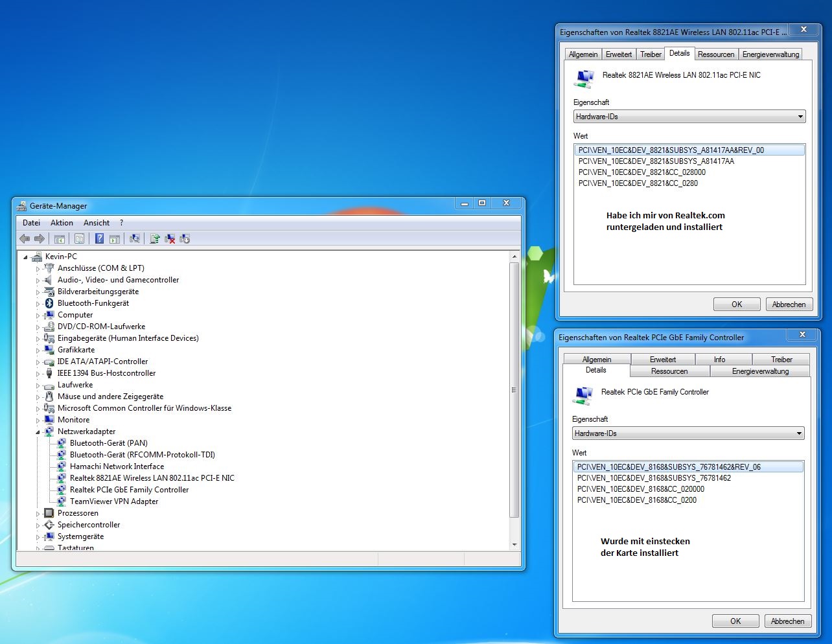Click the Bluetooth-Funkgerät icon
Screen dimensions: 832x644
[x=49, y=303]
